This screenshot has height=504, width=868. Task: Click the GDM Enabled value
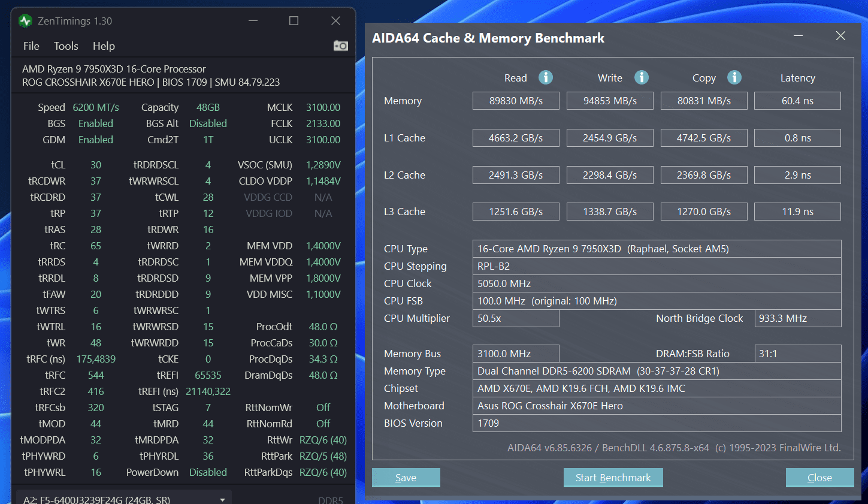[x=96, y=140]
